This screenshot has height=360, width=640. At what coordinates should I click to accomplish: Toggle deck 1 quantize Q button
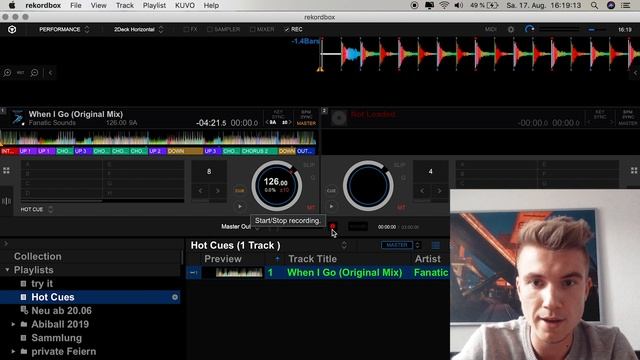point(313,178)
